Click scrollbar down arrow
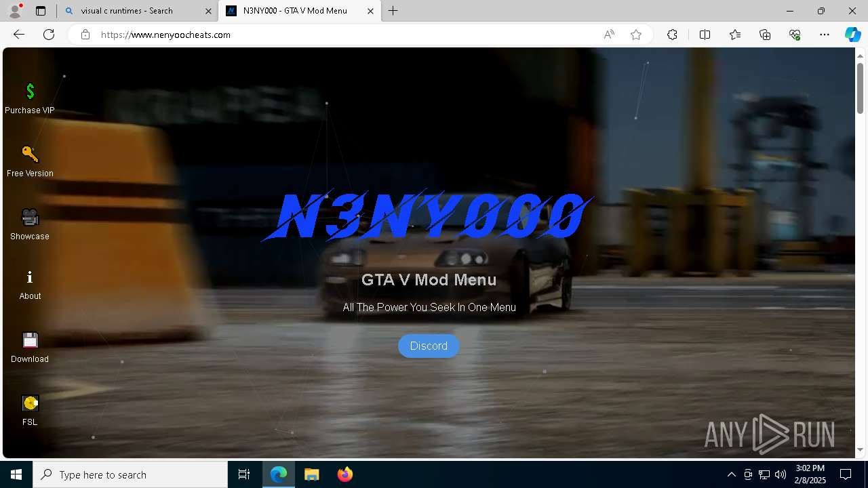 [860, 449]
